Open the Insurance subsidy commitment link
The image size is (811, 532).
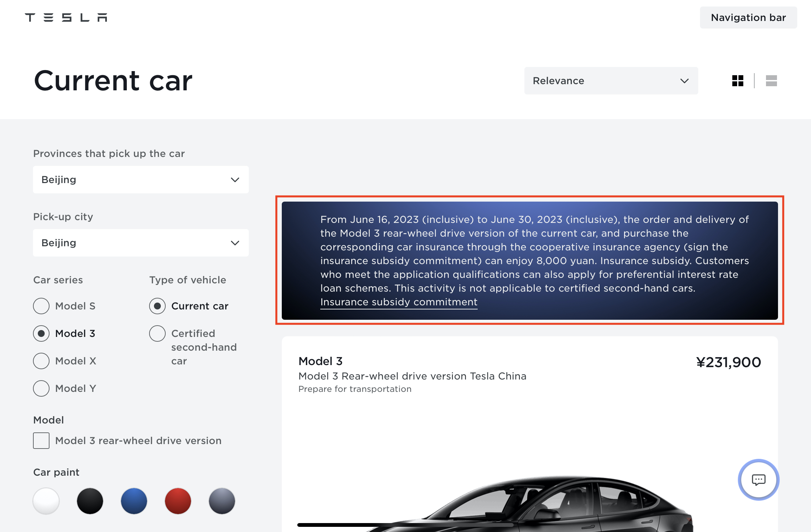click(399, 302)
